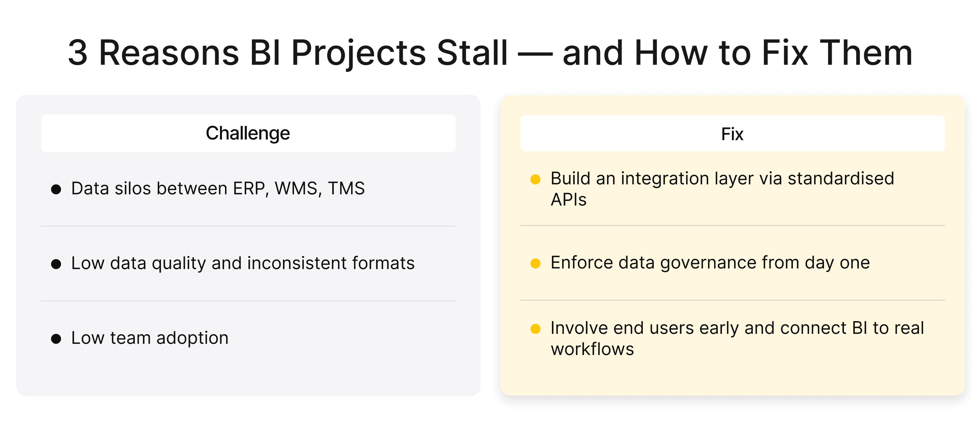Click Enforce data governance from day one
The image size is (980, 436).
pos(710,263)
